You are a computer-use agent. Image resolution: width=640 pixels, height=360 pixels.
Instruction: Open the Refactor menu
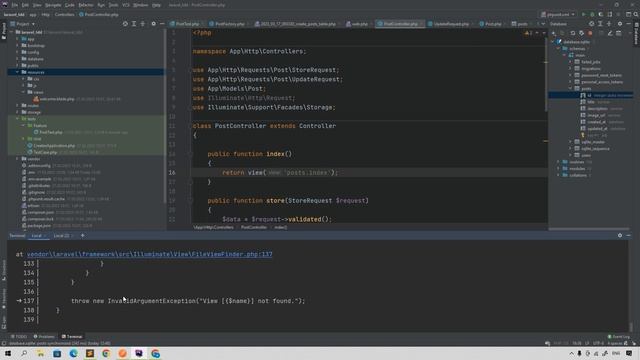coord(86,5)
